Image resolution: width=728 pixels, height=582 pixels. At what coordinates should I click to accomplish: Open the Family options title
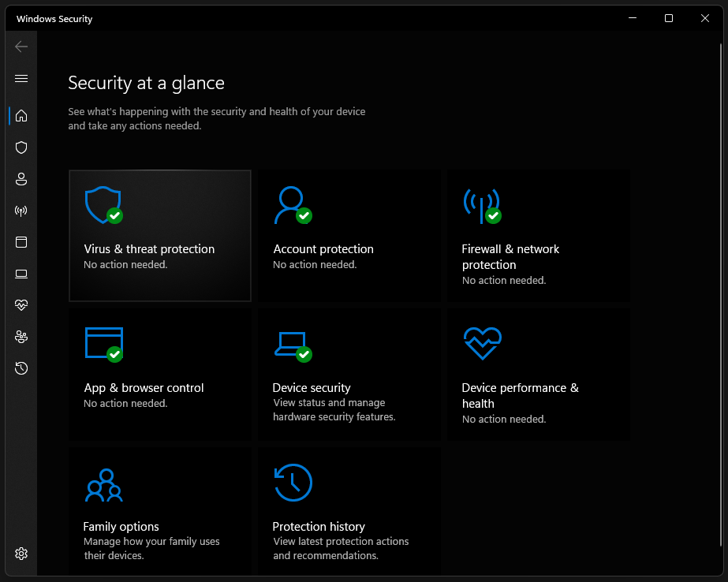point(121,527)
